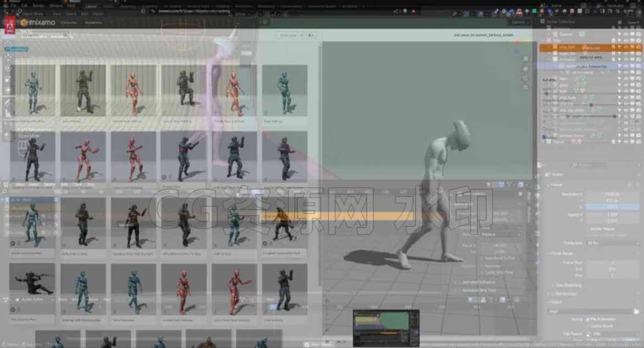Image resolution: width=644 pixels, height=348 pixels.
Task: Open the mixamo Animations tab
Action: tap(93, 23)
